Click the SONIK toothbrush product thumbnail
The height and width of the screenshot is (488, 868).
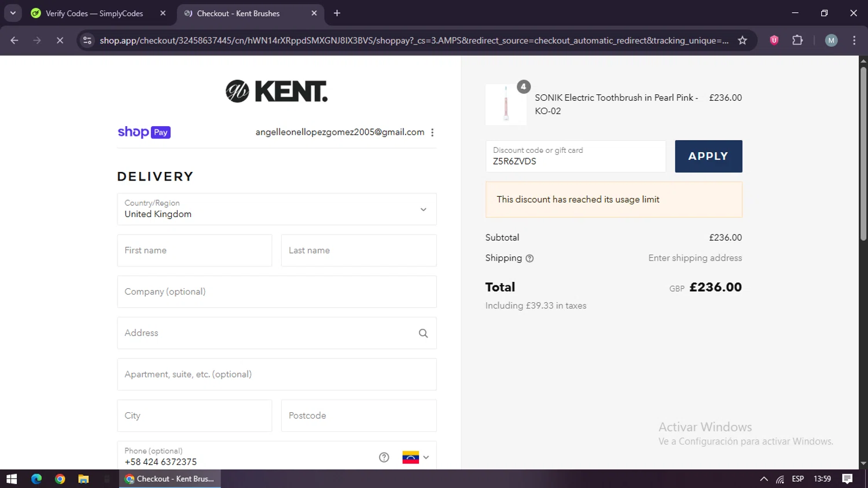[x=506, y=105]
